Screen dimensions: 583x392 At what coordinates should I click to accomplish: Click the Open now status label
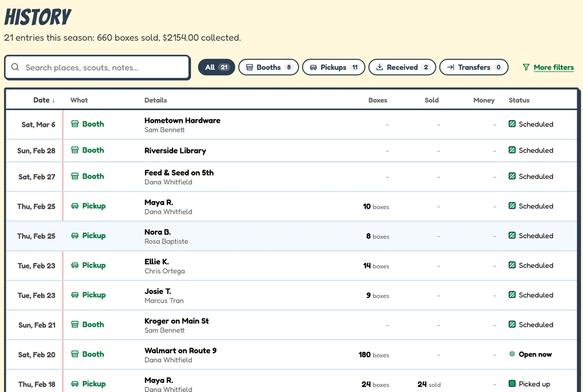click(x=535, y=354)
